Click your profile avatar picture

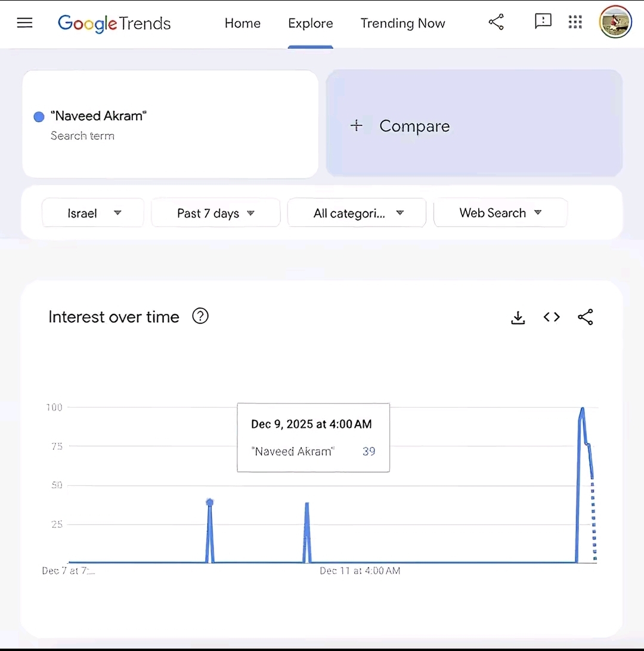click(615, 21)
